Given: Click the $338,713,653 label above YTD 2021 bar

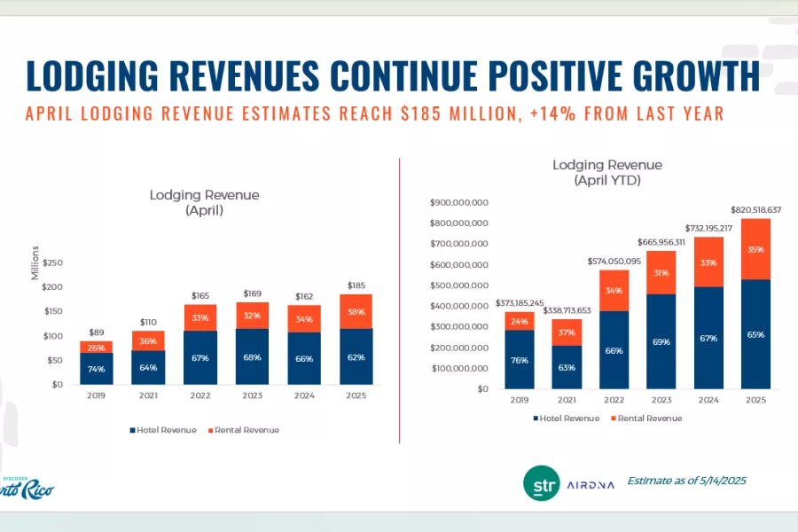Looking at the screenshot, I should point(567,310).
